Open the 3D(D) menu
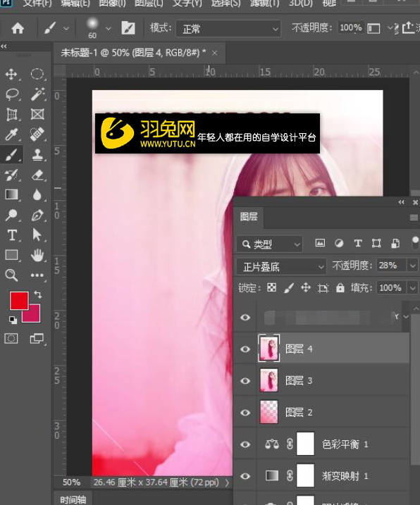Screen dimensions: 420x505 pyautogui.click(x=300, y=4)
